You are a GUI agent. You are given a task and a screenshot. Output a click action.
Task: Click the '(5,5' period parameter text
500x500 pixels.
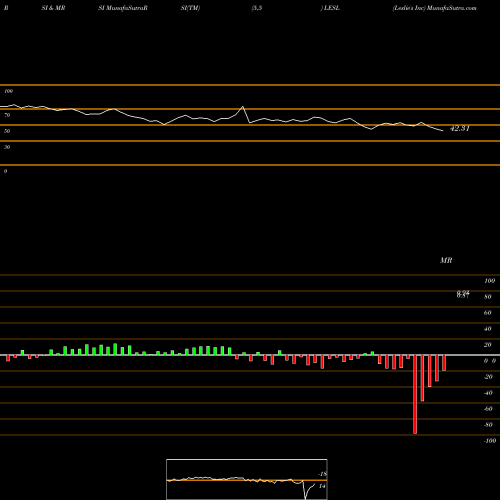pos(257,8)
